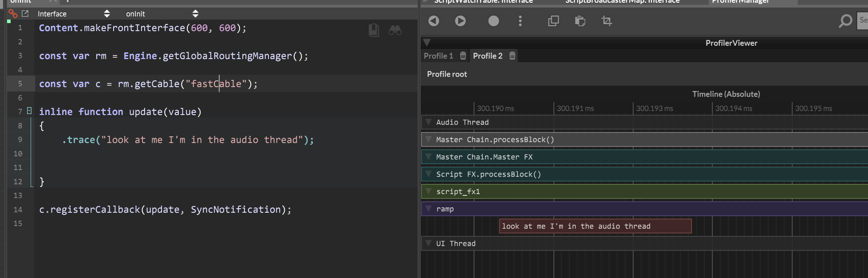Click line number 5 in the gutter
This screenshot has height=278, width=868.
tap(20, 84)
